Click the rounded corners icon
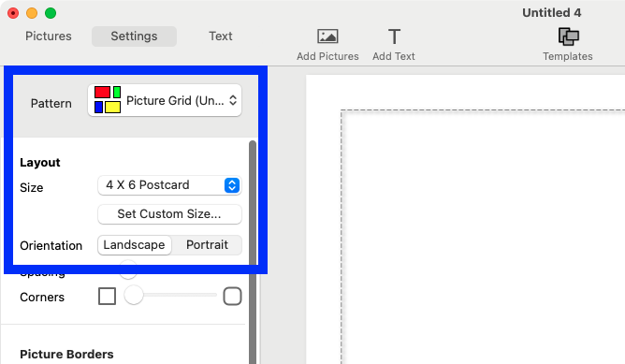This screenshot has width=625, height=364. 232,296
